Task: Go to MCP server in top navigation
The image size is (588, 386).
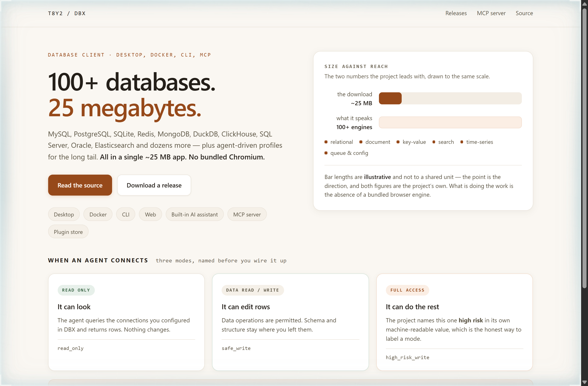Action: pyautogui.click(x=491, y=13)
